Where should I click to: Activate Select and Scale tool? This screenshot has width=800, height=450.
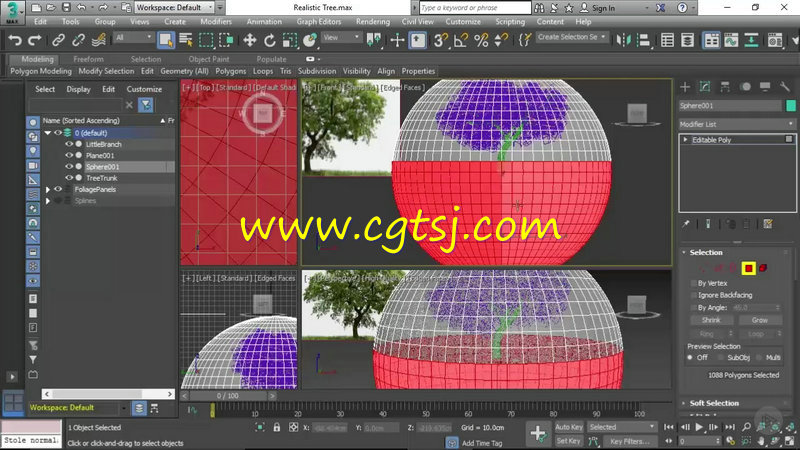pyautogui.click(x=289, y=40)
